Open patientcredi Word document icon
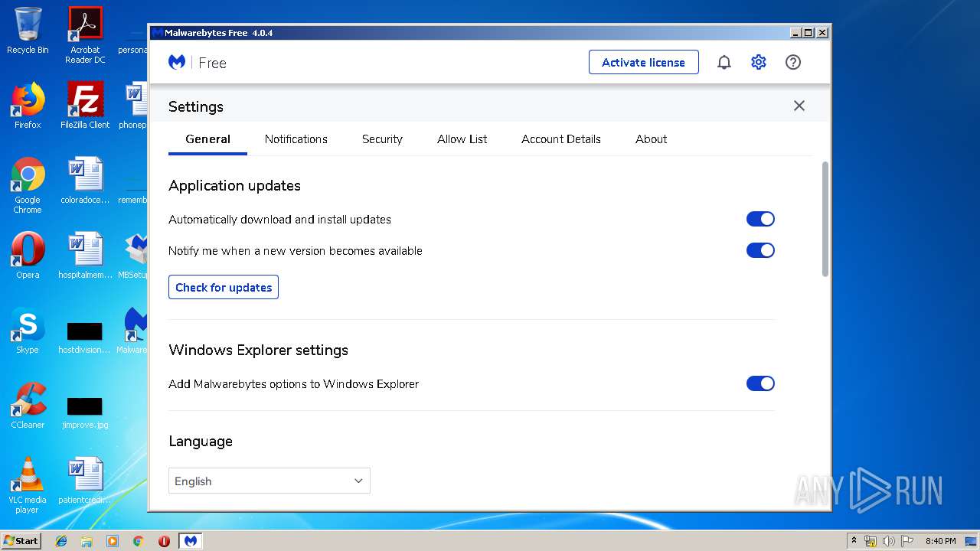This screenshot has width=980, height=551. (x=85, y=480)
